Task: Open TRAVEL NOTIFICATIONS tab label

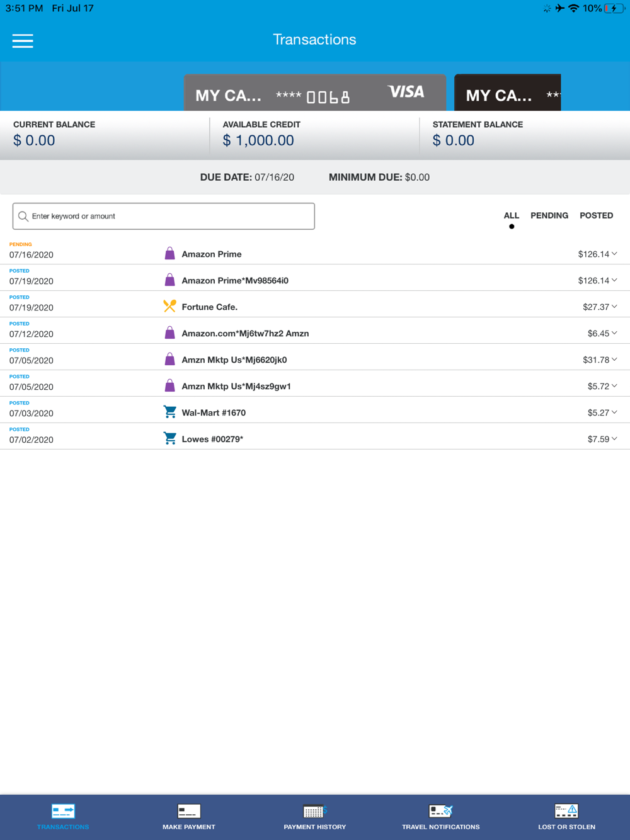Action: click(x=441, y=827)
